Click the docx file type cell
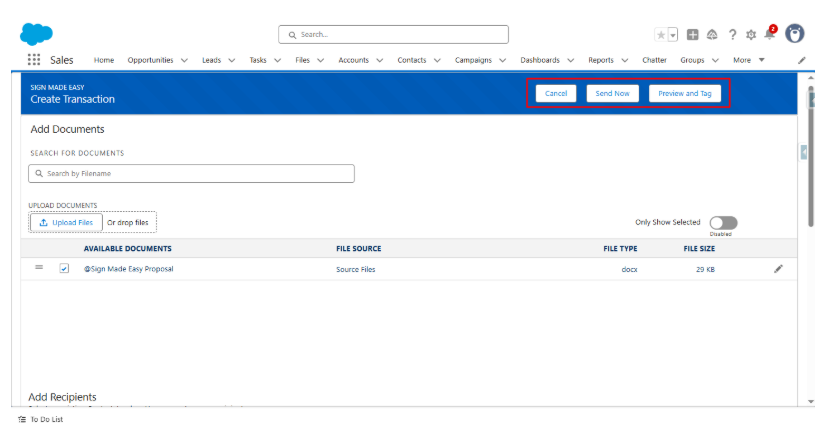 tap(629, 270)
